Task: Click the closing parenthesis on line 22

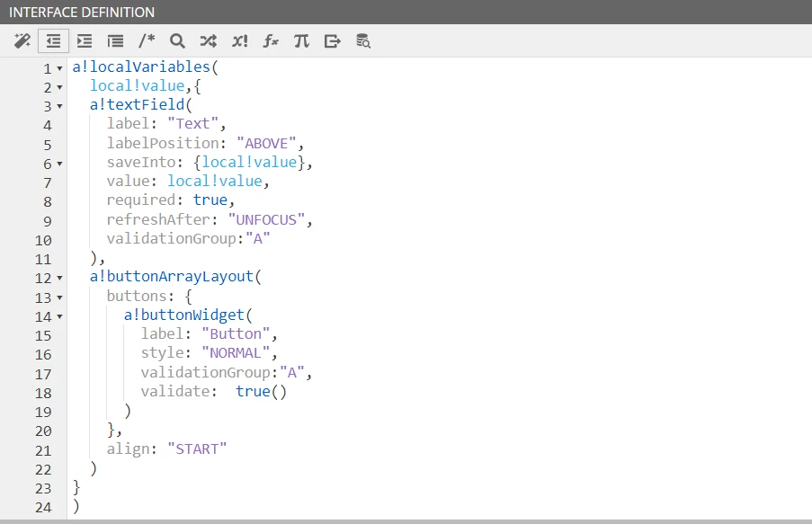Action: pyautogui.click(x=94, y=468)
